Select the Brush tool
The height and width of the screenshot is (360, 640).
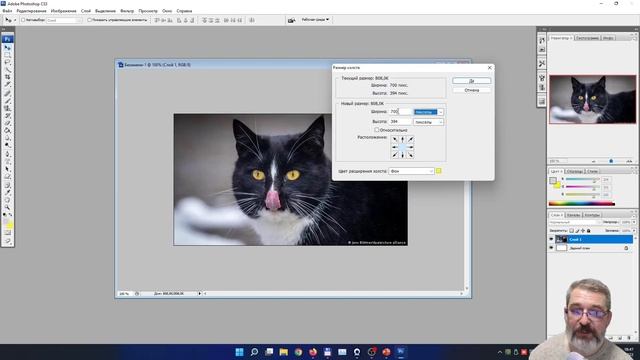click(x=7, y=101)
